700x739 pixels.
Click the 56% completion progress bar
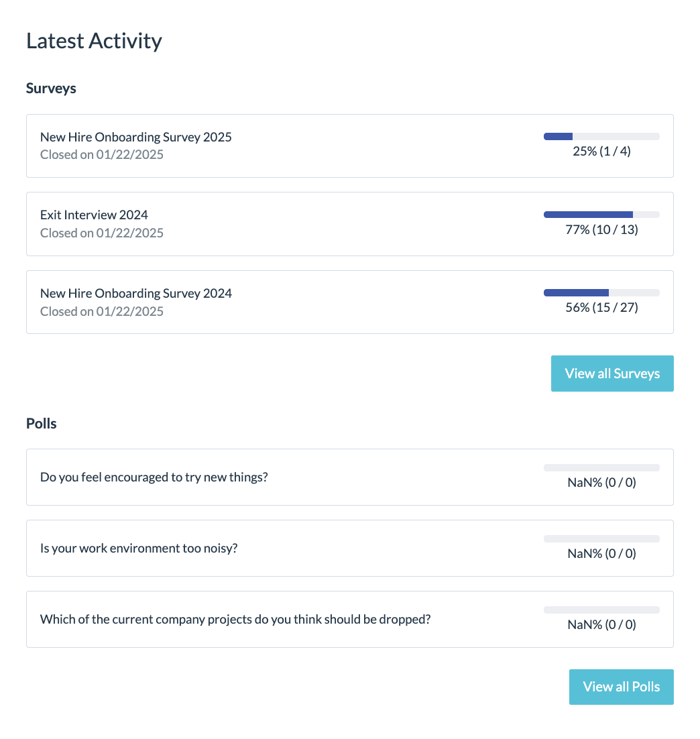(601, 292)
